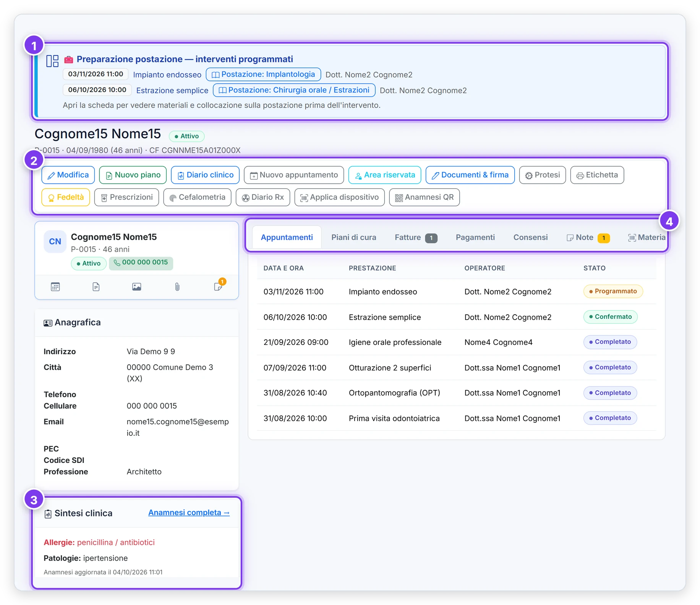
Task: Click the Modifica button
Action: point(68,175)
